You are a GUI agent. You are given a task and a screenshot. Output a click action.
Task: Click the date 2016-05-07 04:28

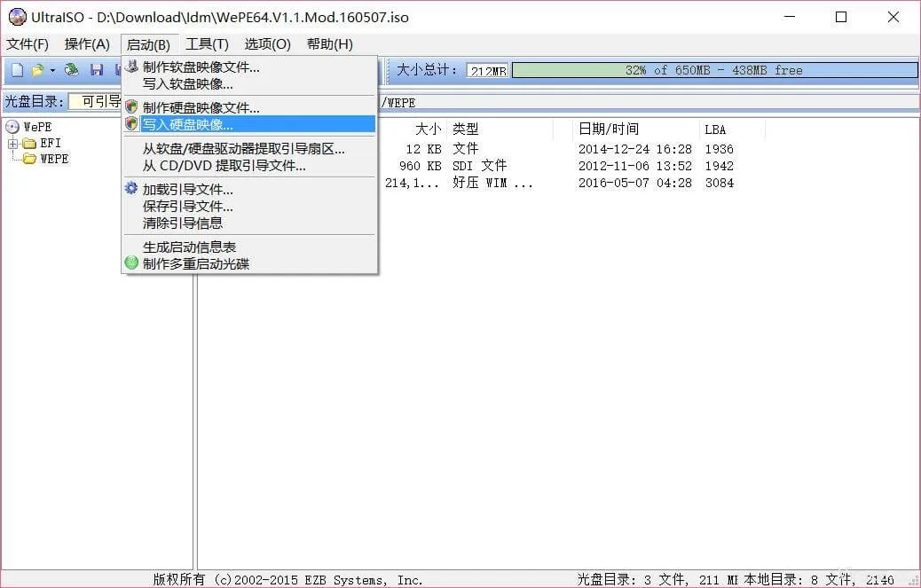tap(635, 183)
